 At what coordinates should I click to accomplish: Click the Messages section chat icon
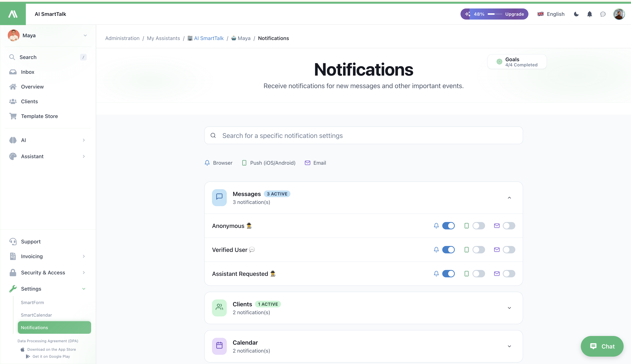pos(219,197)
